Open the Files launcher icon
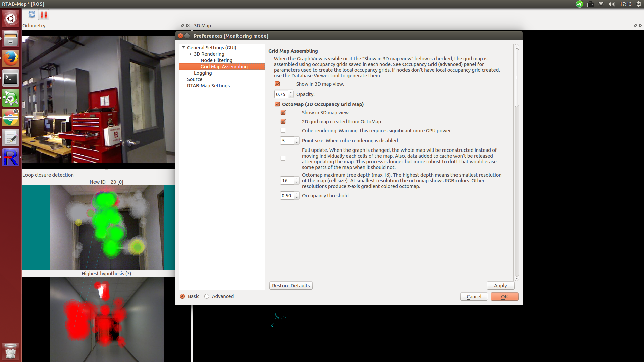Screen dimensions: 644x362 pyautogui.click(x=11, y=39)
